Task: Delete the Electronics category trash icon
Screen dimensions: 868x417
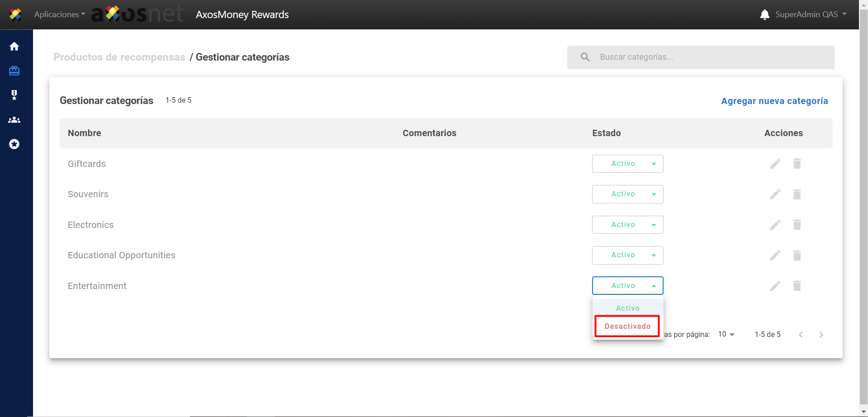Action: coord(797,225)
